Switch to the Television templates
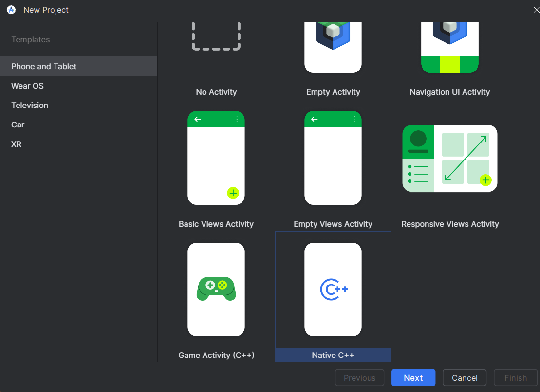This screenshot has height=392, width=540. tap(30, 105)
